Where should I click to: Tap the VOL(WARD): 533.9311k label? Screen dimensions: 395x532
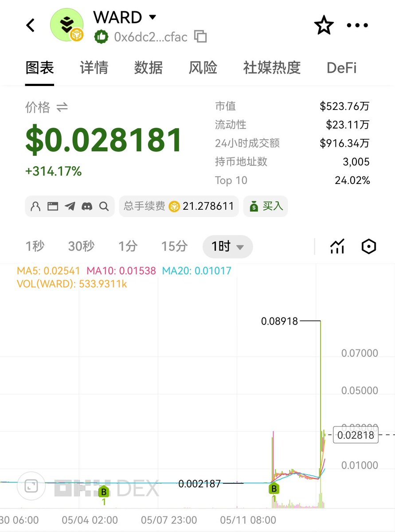click(x=72, y=284)
